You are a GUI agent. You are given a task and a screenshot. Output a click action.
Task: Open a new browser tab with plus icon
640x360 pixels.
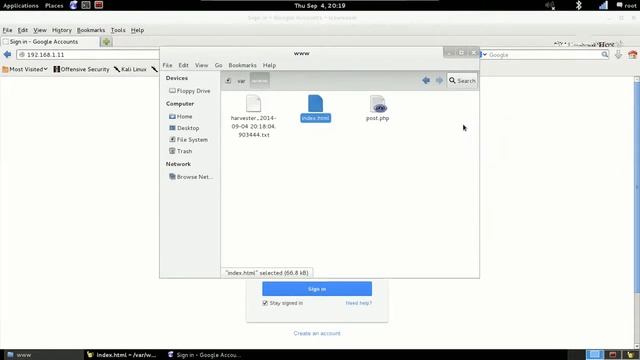pos(106,42)
